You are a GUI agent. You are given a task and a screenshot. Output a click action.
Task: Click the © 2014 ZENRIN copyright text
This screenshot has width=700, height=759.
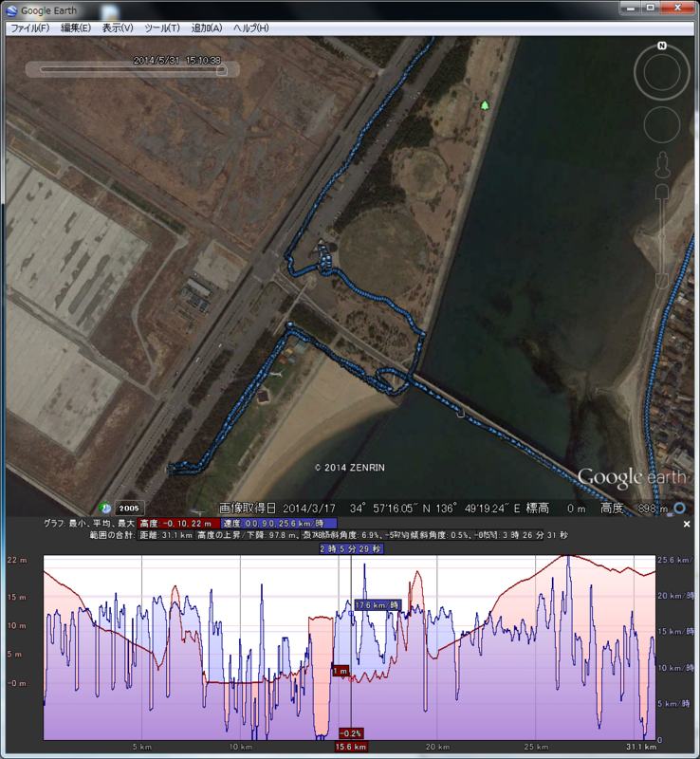coord(349,468)
